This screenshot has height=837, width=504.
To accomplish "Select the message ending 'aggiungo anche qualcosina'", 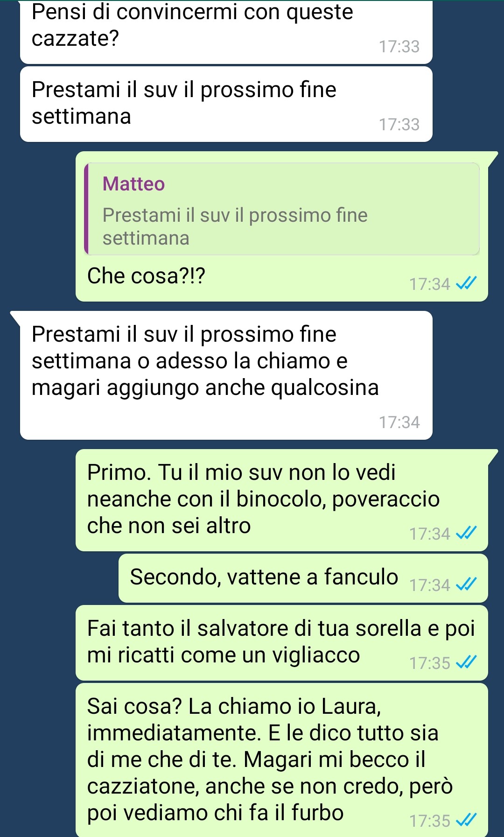I will [x=226, y=375].
